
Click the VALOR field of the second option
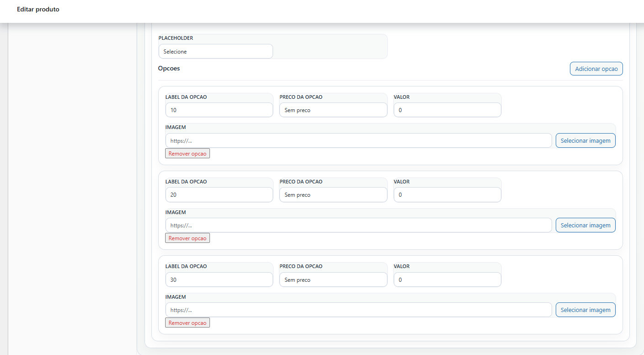447,194
